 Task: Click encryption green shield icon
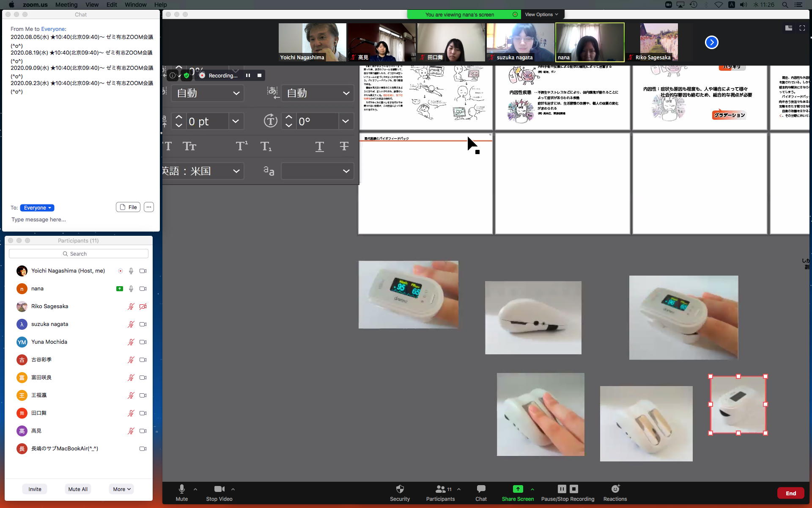tap(187, 75)
